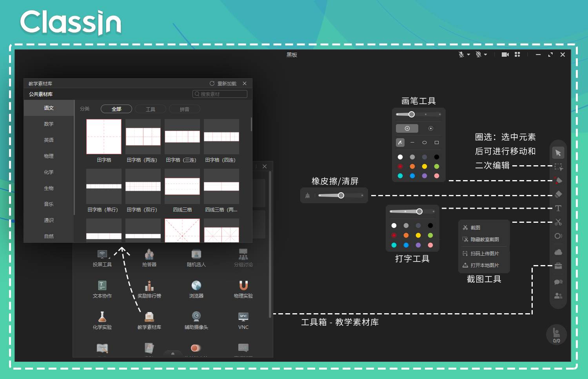Choose rectangle shape in brush panel

point(437,143)
